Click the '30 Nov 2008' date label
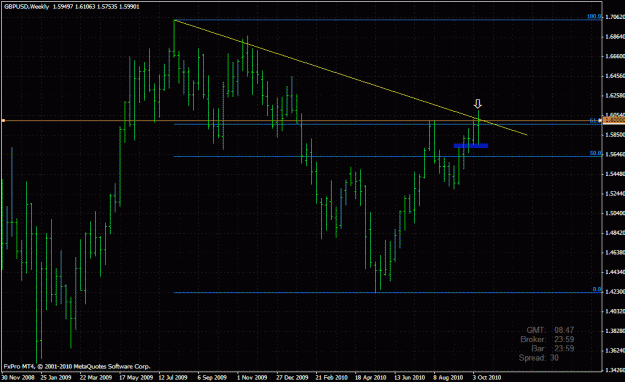The image size is (625, 382). pos(18,377)
